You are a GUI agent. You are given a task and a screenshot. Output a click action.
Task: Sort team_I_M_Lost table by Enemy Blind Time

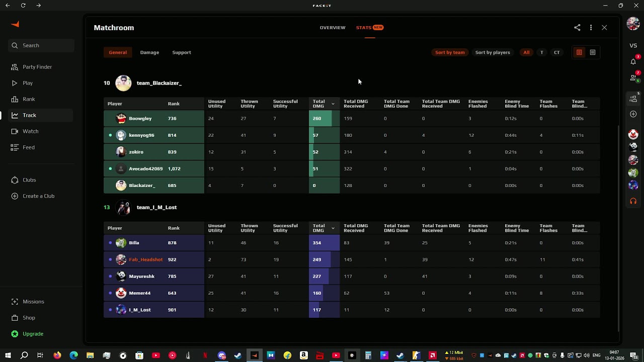517,228
